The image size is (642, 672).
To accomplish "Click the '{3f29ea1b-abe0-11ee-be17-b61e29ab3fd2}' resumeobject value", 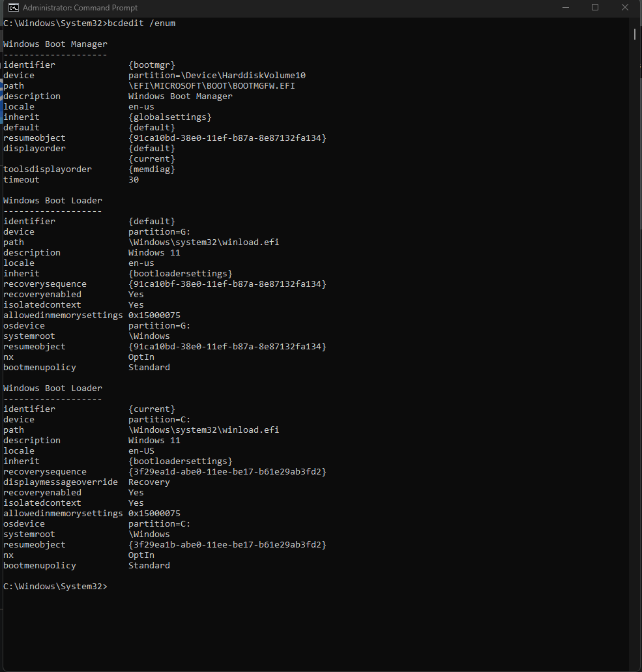I will click(227, 545).
